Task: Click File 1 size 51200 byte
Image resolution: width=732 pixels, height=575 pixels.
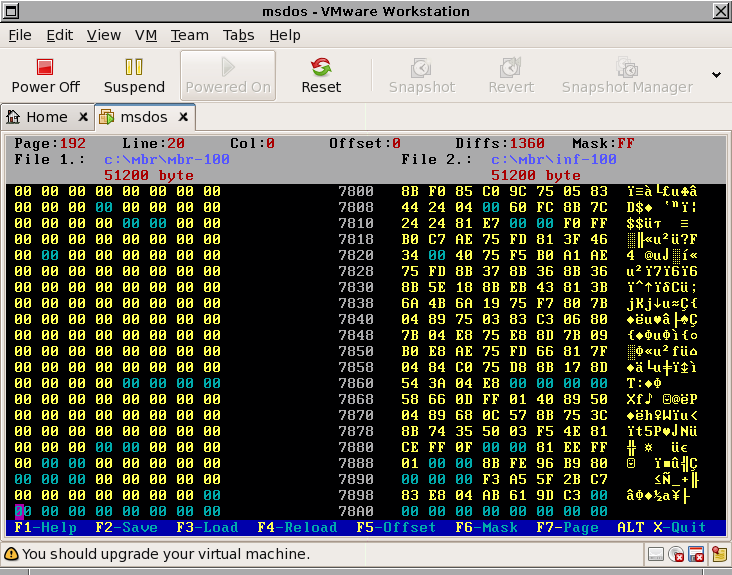Action: (x=149, y=175)
